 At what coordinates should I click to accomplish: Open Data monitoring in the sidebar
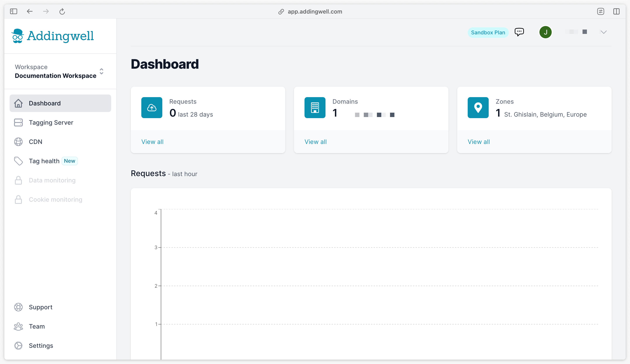tap(60, 180)
